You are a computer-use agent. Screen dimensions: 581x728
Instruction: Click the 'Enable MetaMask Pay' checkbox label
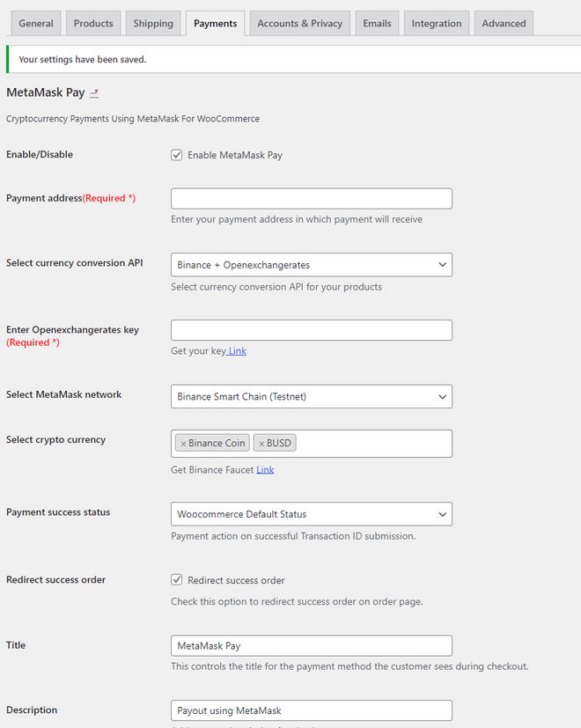[x=235, y=155]
